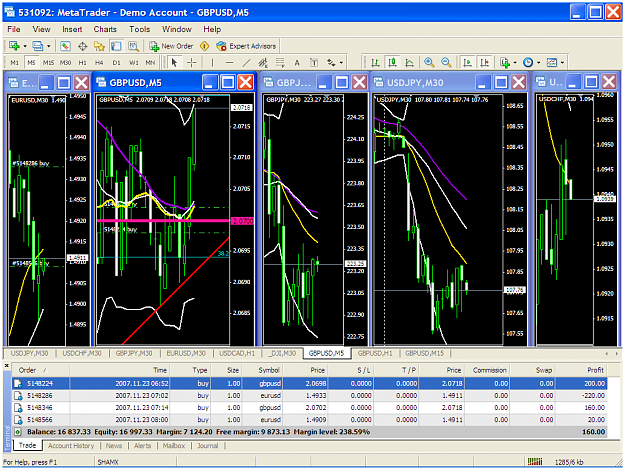Open the Tools menu
This screenshot has height=470, width=625.
140,29
